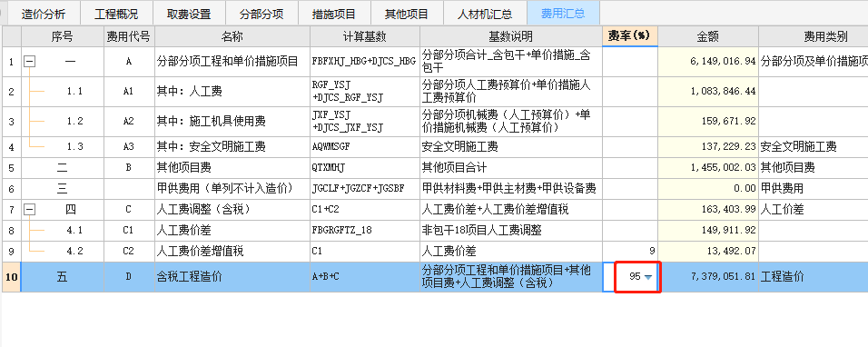
Task: Click the amount 1,455,002.03
Action: point(707,168)
